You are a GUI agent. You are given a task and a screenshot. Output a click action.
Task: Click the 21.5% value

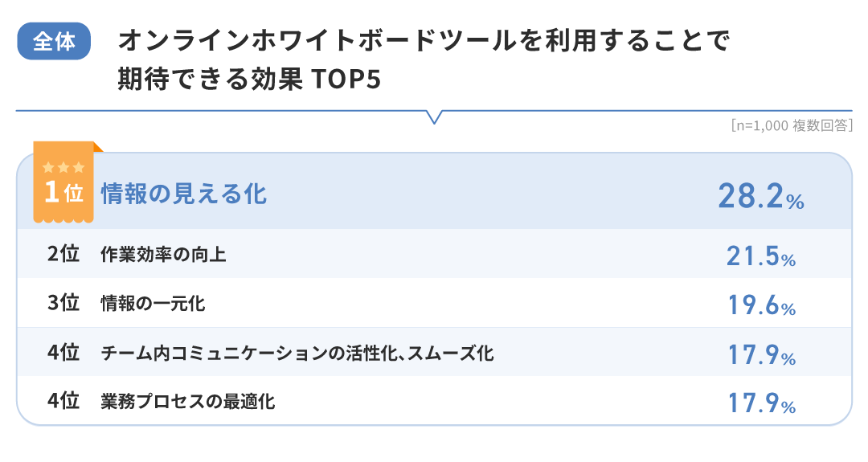coord(760,256)
